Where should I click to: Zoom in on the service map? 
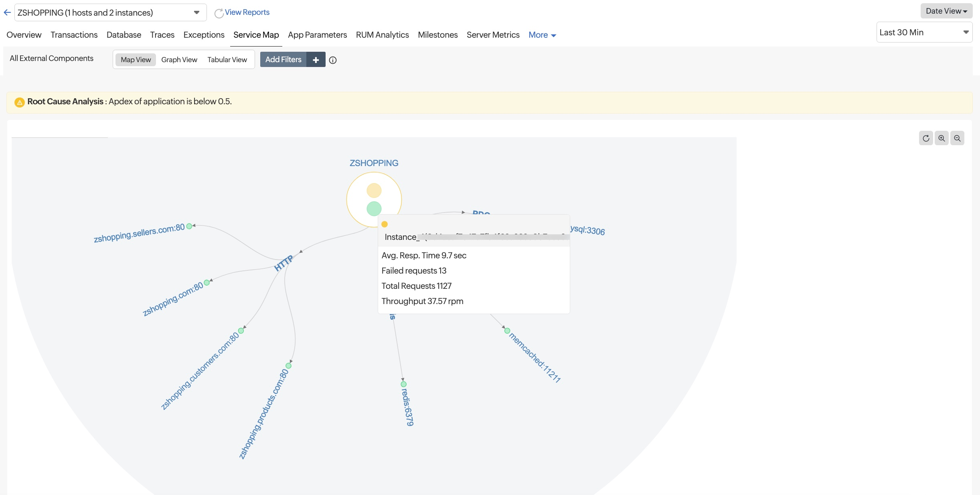tap(942, 138)
